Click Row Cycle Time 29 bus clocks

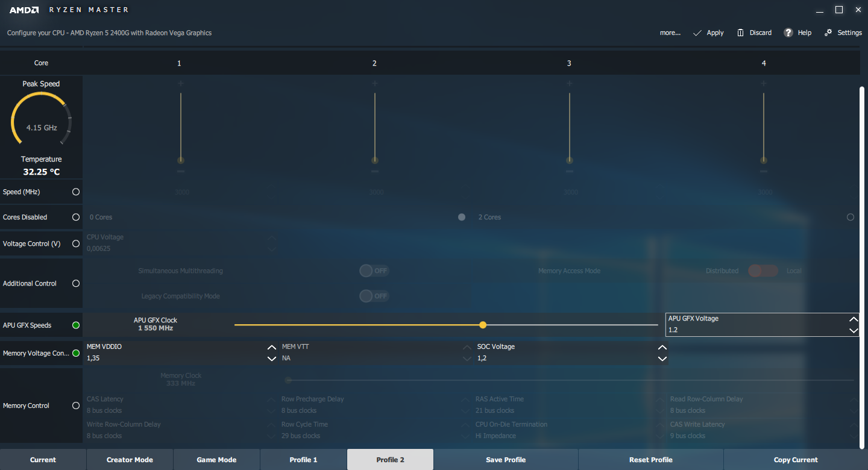[x=301, y=436]
